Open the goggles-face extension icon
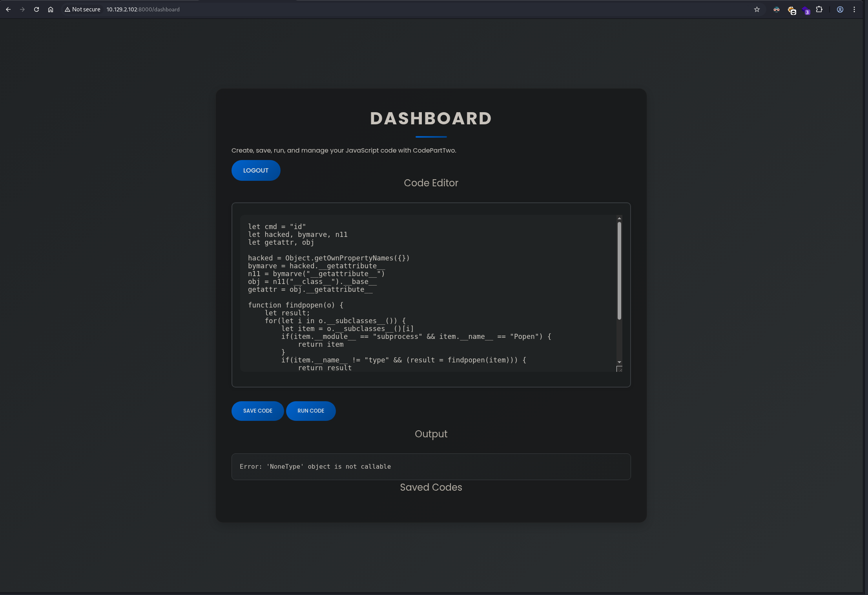 [x=776, y=9]
